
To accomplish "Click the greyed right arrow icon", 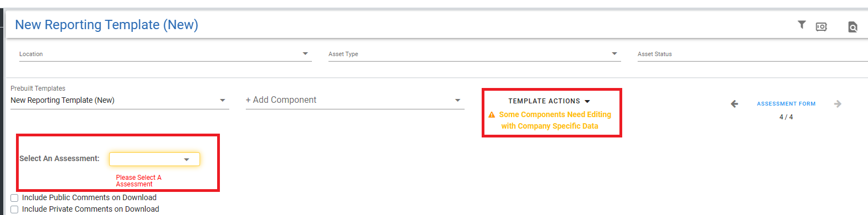I will (x=838, y=104).
